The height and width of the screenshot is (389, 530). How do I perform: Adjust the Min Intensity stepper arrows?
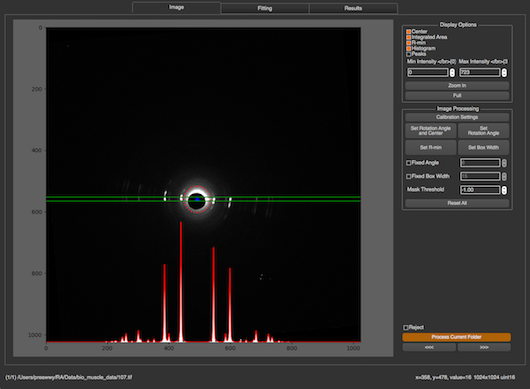tap(452, 72)
